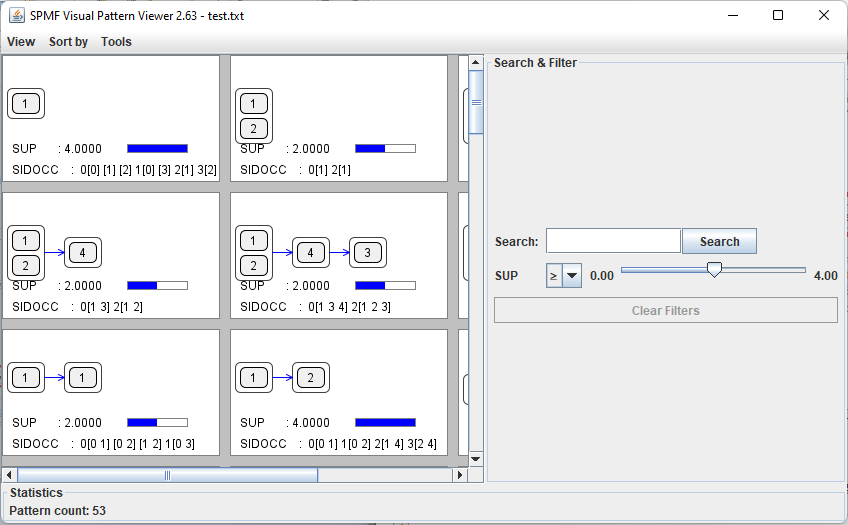Click the SPMF Java app icon in title bar
Screen dimensions: 848x525
coord(17,15)
